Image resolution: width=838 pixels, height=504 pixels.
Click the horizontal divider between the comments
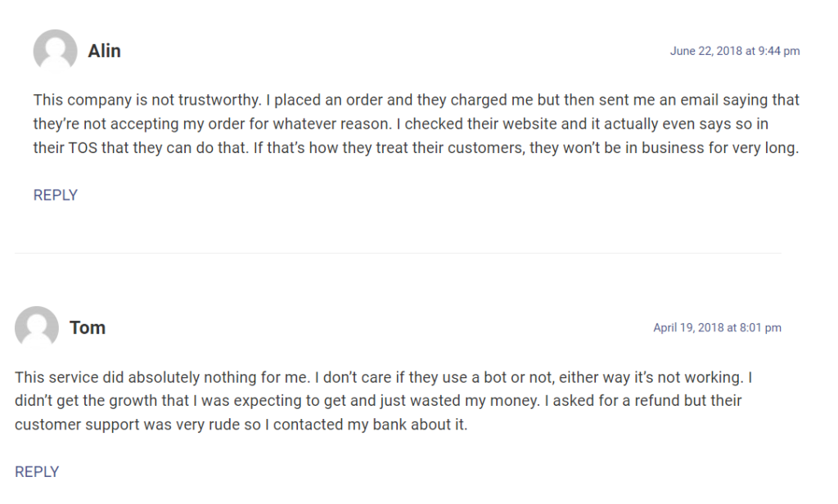(x=398, y=253)
